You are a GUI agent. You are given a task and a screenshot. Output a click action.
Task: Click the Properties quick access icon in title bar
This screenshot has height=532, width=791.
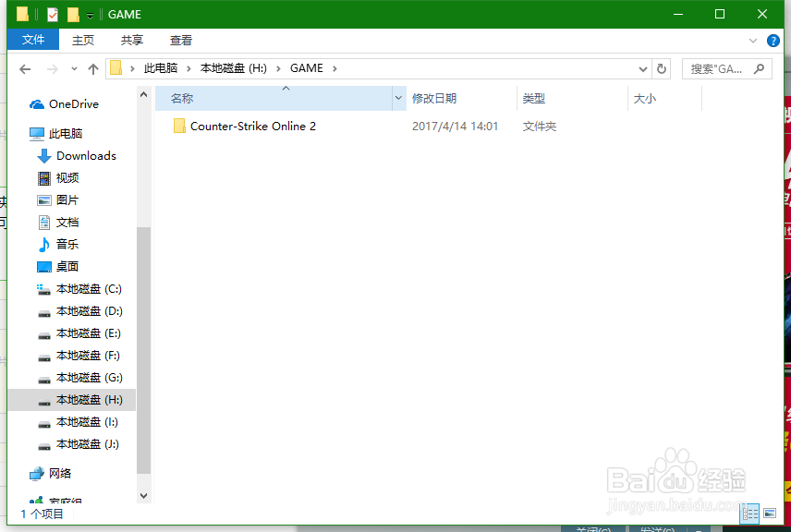[53, 15]
